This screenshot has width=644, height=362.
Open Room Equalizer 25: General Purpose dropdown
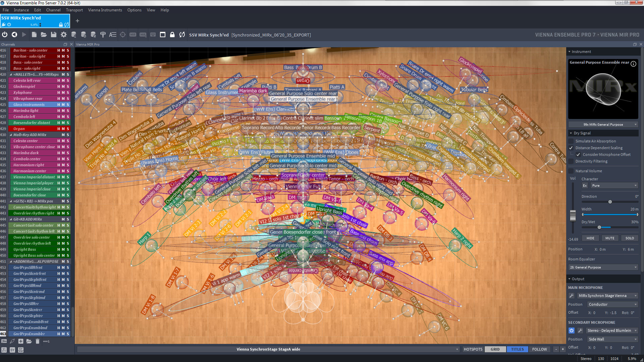(603, 267)
